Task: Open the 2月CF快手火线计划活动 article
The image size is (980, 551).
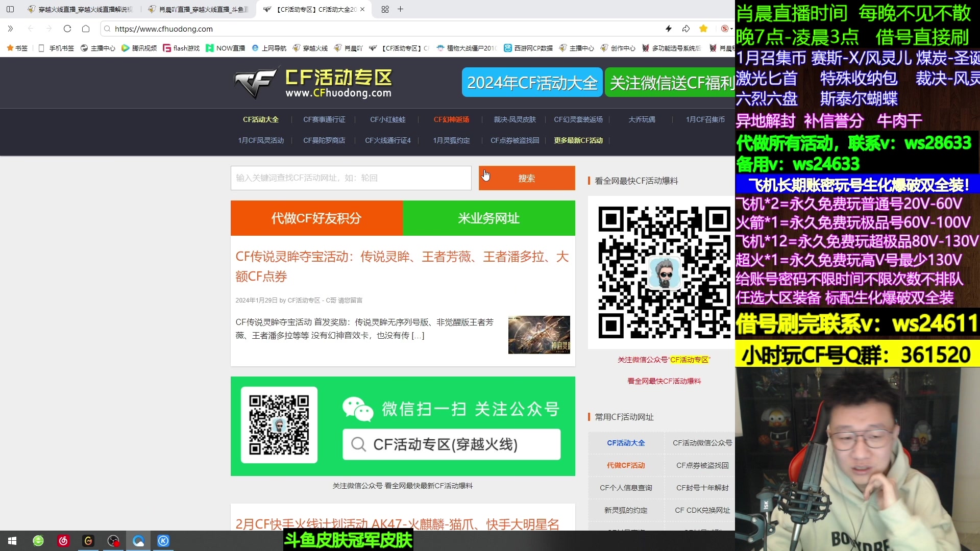Action: tap(398, 523)
